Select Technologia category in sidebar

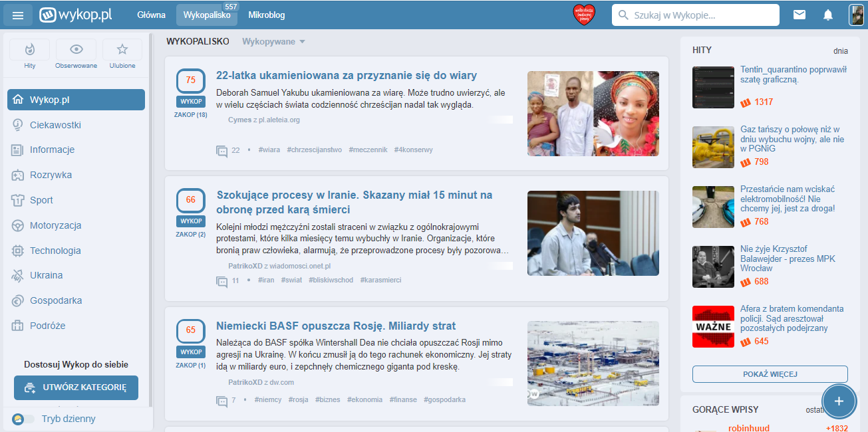pyautogui.click(x=55, y=251)
